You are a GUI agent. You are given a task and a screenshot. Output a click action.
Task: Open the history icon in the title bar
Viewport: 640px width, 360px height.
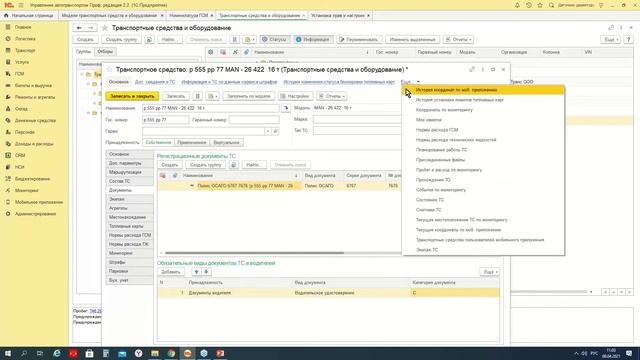(529, 5)
